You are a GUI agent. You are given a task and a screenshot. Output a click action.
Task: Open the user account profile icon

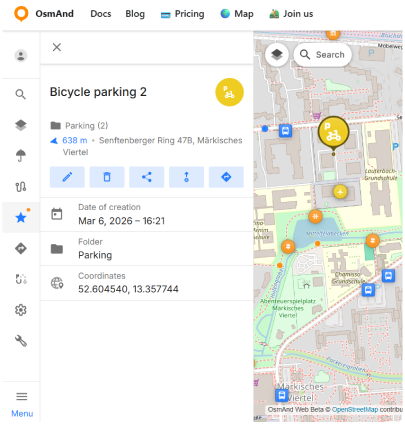(21, 56)
